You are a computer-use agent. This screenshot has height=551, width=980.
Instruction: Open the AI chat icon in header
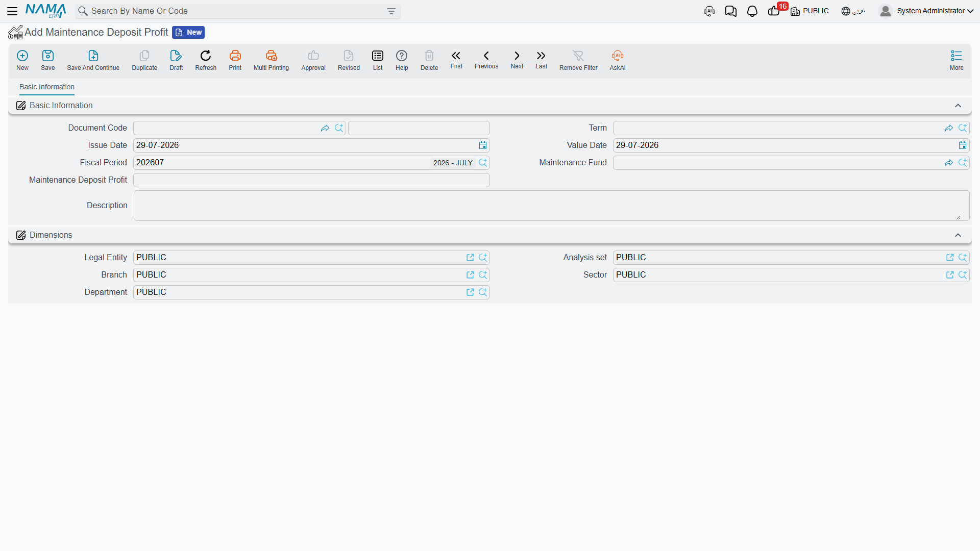pos(709,11)
